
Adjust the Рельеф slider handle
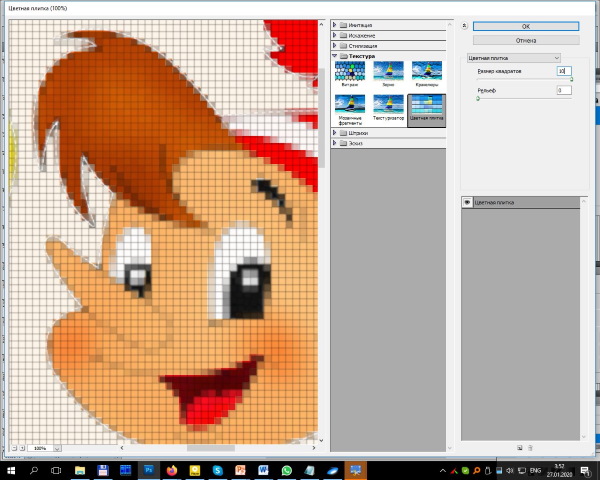(x=478, y=98)
